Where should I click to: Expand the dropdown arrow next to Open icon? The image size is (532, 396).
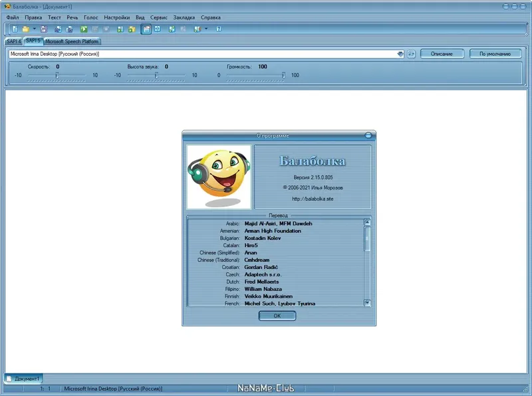pyautogui.click(x=33, y=29)
